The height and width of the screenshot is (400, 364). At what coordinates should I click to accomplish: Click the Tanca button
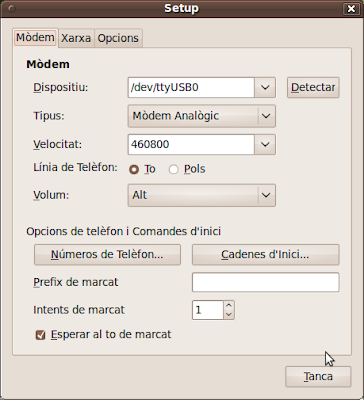coord(318,377)
